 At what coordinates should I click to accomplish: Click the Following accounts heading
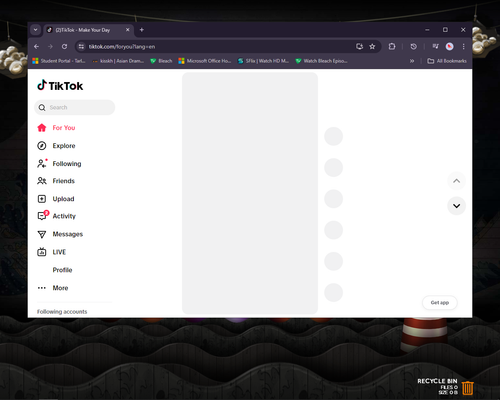click(62, 312)
